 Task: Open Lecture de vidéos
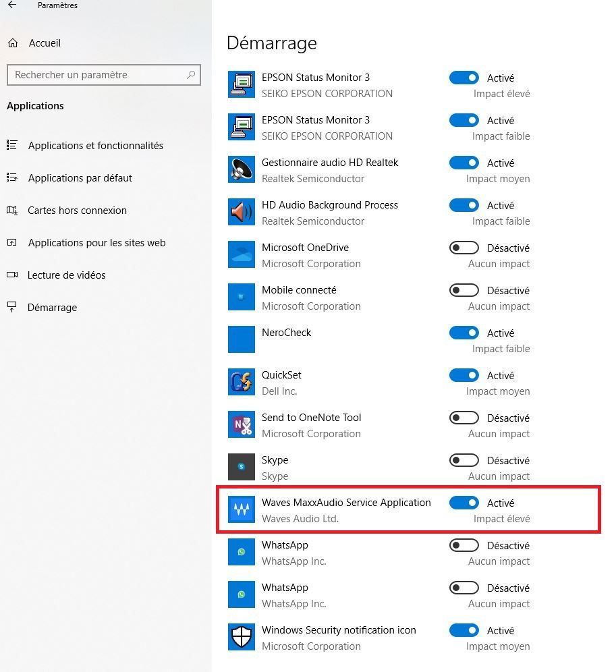tap(66, 275)
